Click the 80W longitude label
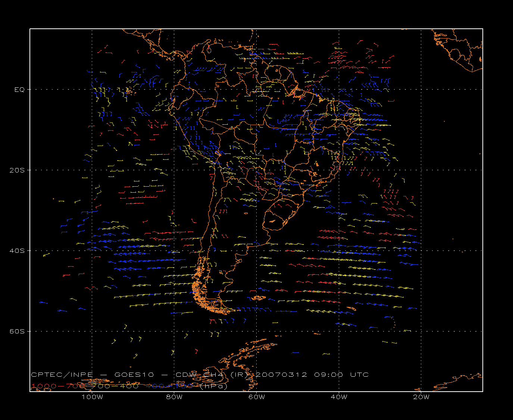Viewport: 513px width, 420px height. click(x=174, y=397)
